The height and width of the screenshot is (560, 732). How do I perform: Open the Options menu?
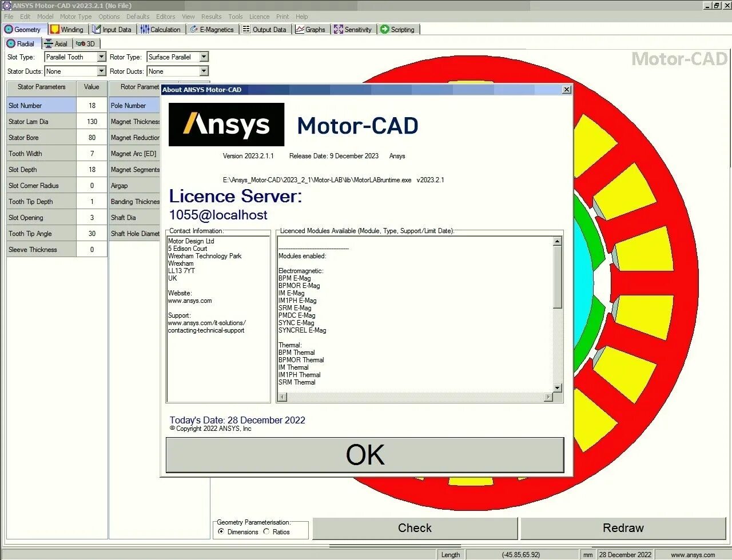click(109, 17)
